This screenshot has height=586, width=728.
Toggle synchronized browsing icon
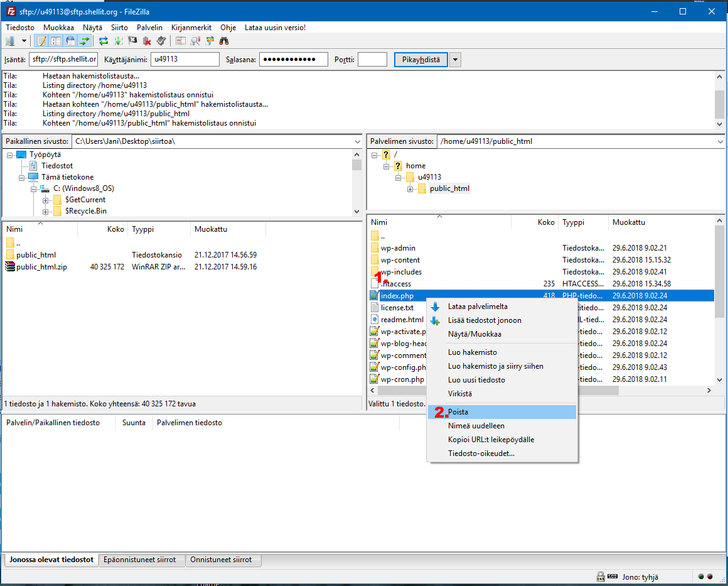click(210, 41)
